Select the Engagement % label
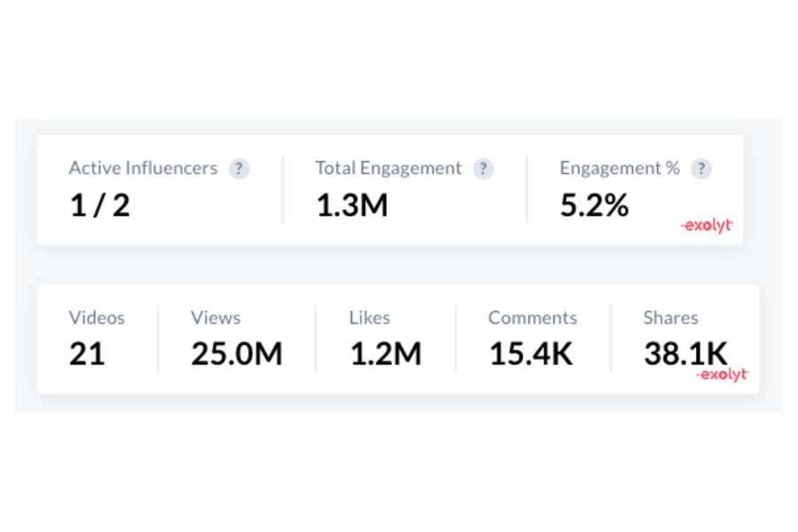Screen dimensions: 798x532 (x=620, y=168)
